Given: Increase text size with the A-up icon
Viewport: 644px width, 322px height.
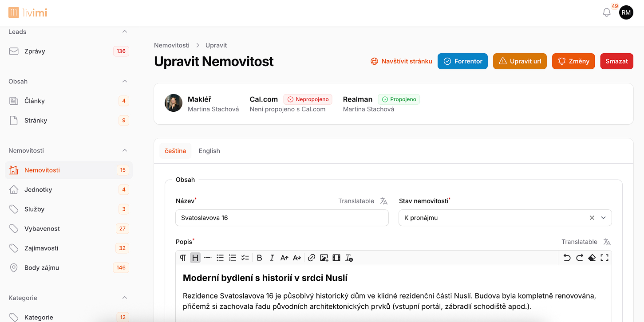Looking at the screenshot, I should pos(284,258).
